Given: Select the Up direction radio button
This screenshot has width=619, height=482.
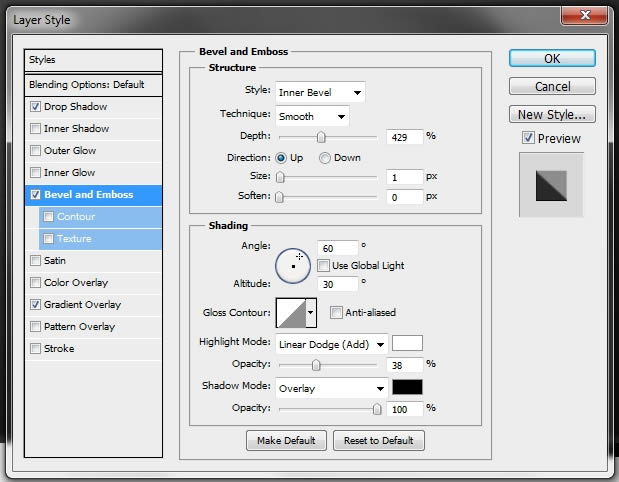Looking at the screenshot, I should [x=281, y=158].
